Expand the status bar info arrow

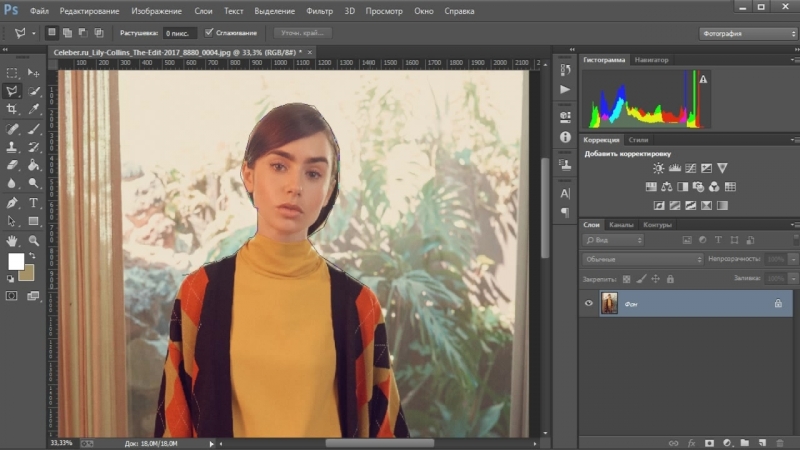[x=211, y=444]
